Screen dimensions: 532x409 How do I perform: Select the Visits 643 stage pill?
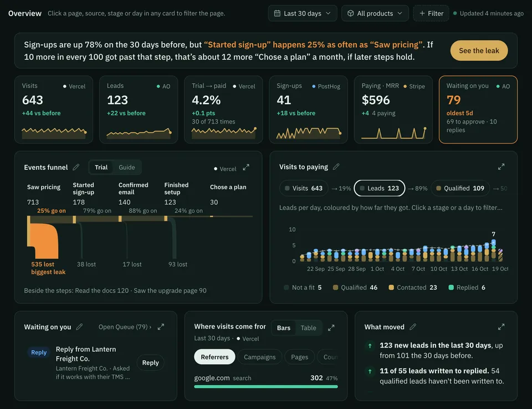[x=304, y=188]
